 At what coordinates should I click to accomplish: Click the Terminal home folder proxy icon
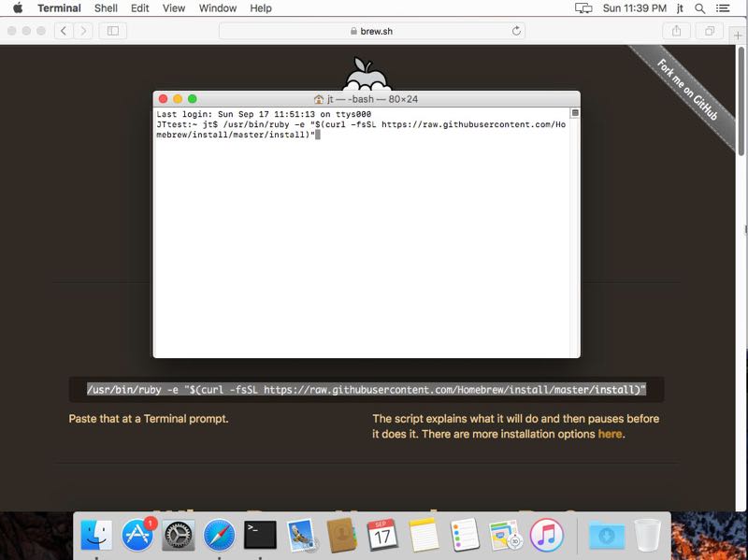pyautogui.click(x=319, y=99)
